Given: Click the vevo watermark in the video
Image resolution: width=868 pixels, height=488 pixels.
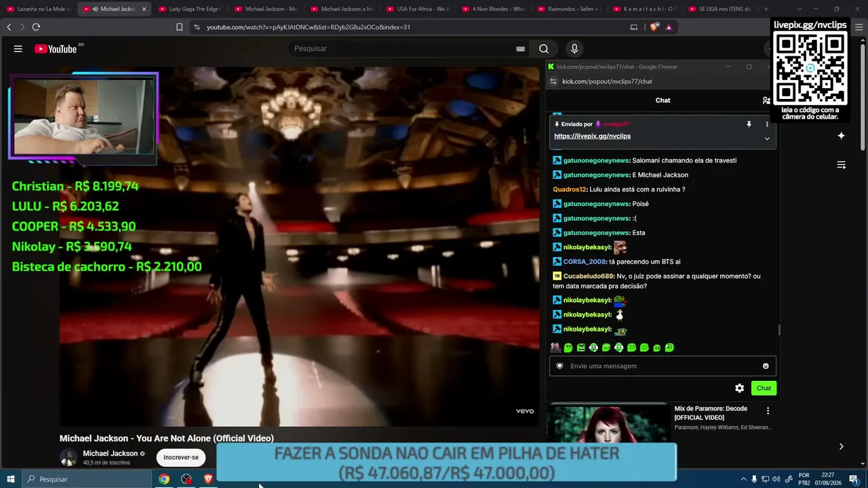Looking at the screenshot, I should [525, 411].
